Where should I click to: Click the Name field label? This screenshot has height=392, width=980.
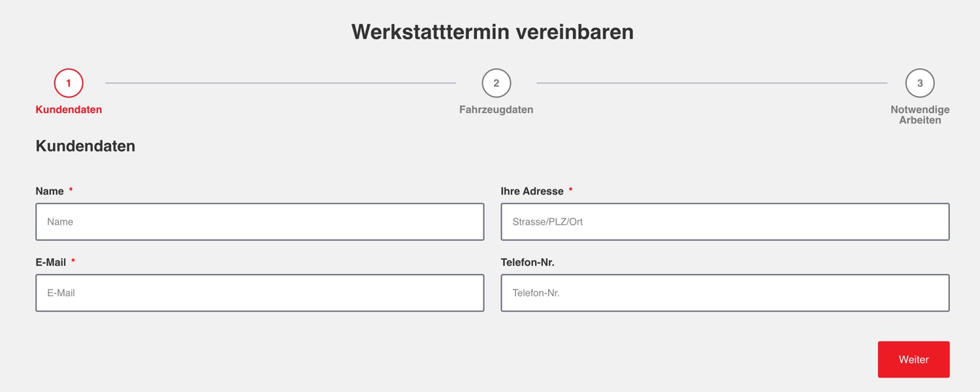50,191
